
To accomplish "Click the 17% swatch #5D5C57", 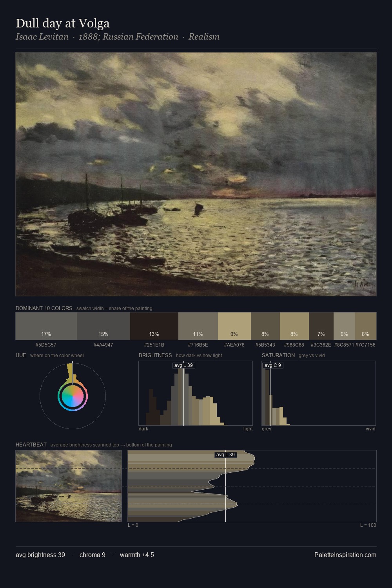I will tap(46, 326).
